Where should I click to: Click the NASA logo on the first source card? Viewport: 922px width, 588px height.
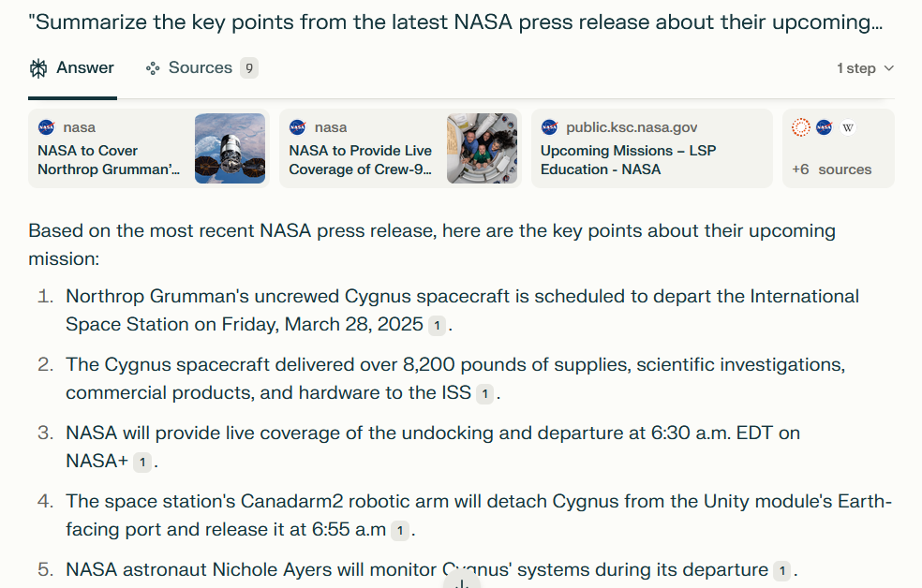tap(46, 127)
